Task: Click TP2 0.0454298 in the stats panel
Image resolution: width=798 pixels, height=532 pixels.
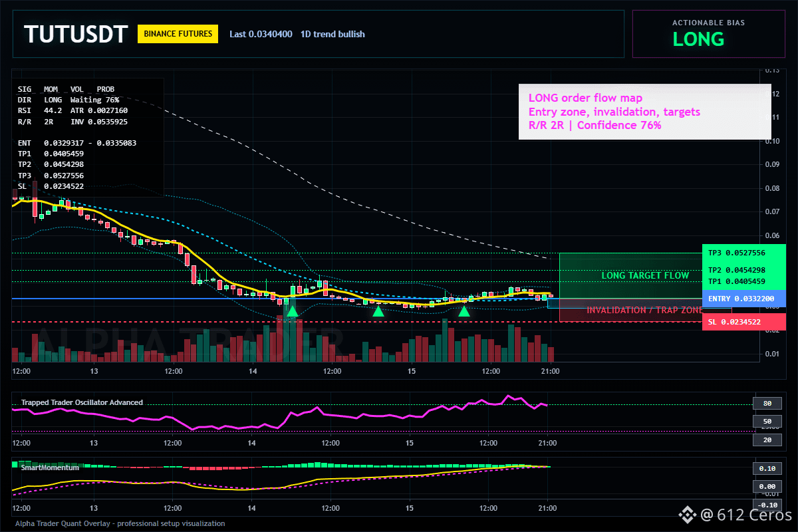Action: tap(51, 164)
